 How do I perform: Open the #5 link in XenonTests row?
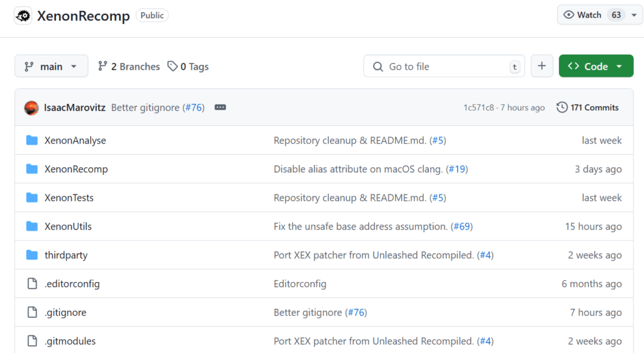[438, 198]
